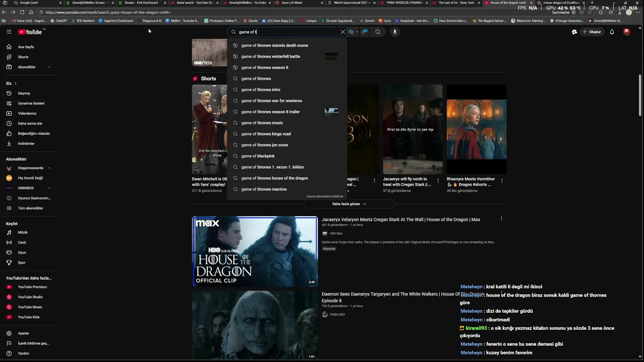
Task: Open the Jacaerys Velaryon Meets Cregan Stark thumbnail
Action: click(x=255, y=251)
